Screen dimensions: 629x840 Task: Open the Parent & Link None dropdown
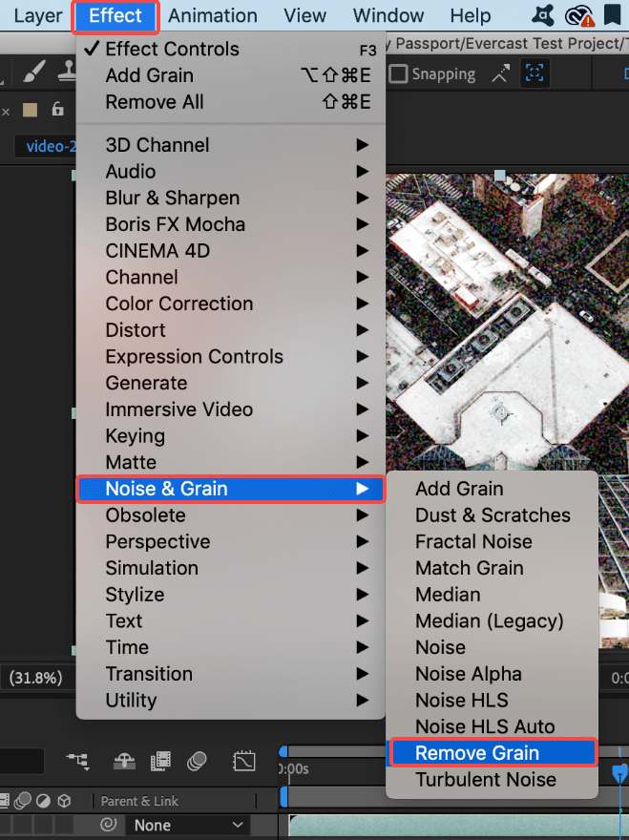[x=187, y=825]
